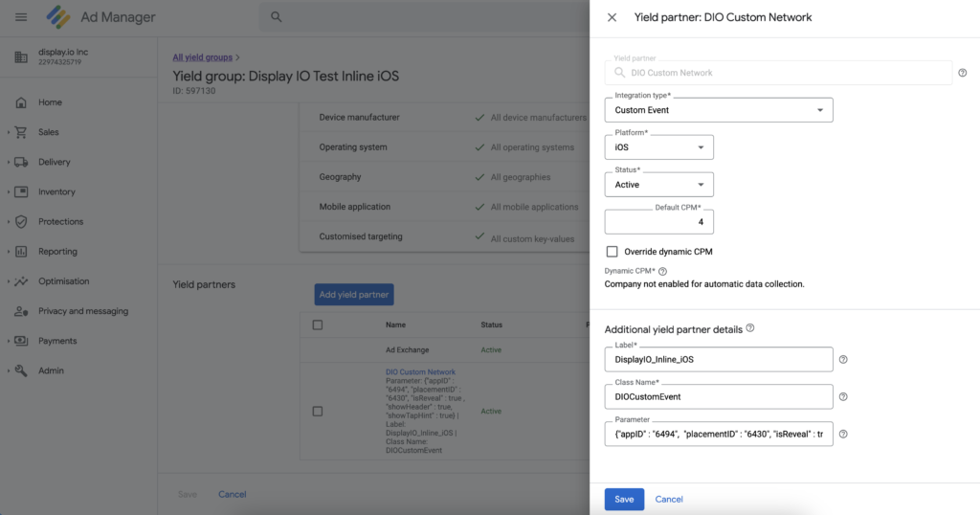Go to All yield groups link
Image resolution: width=980 pixels, height=515 pixels.
coord(203,57)
